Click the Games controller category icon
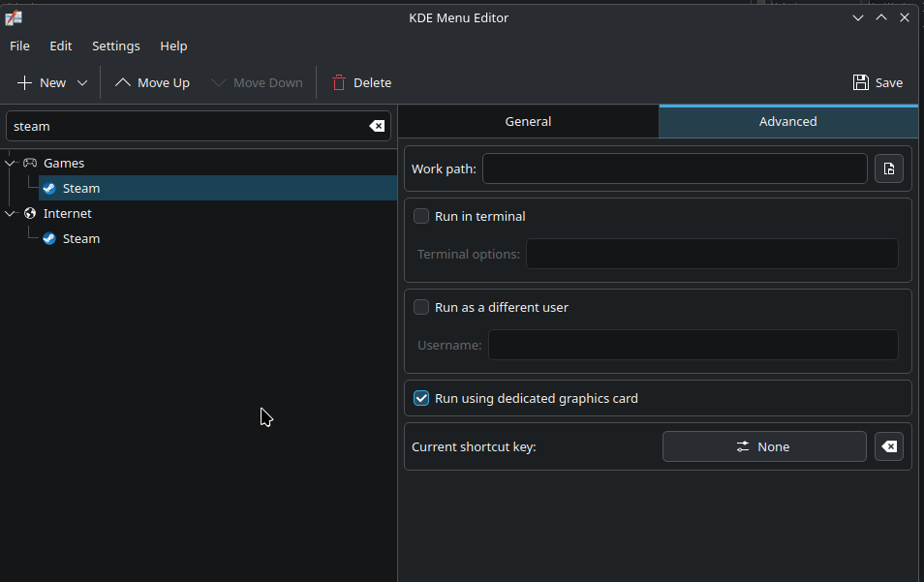The height and width of the screenshot is (582, 924). point(30,163)
